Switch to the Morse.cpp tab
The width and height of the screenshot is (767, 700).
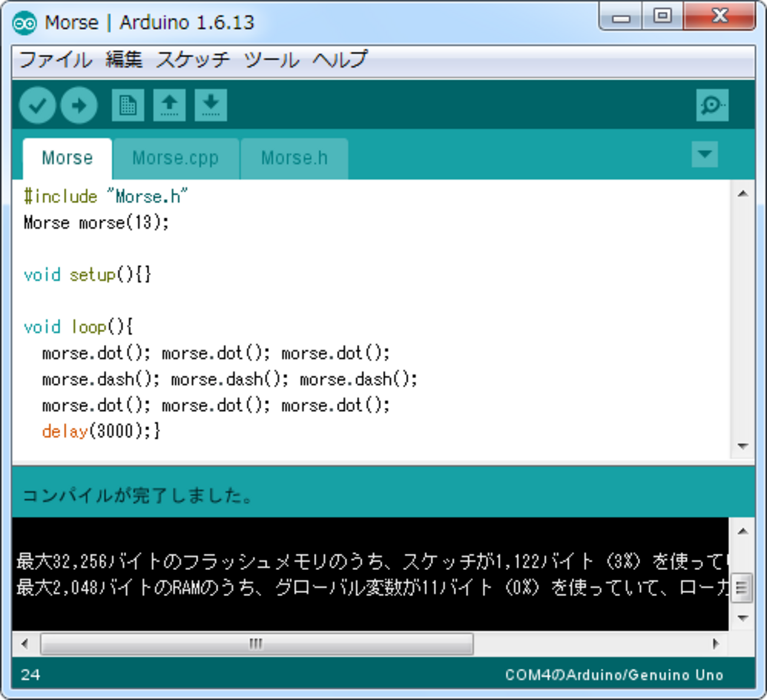175,158
